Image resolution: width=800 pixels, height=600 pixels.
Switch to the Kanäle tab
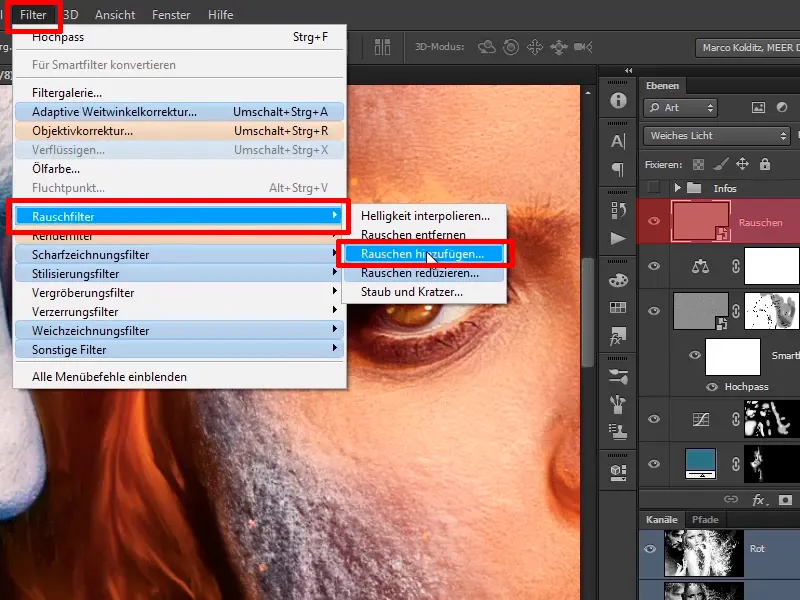tap(661, 519)
